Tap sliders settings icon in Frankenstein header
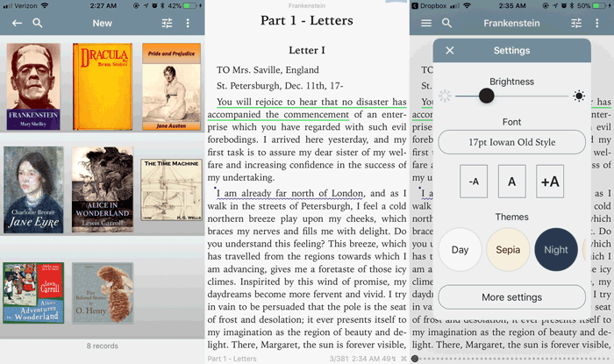This screenshot has width=614, height=364. (x=576, y=23)
